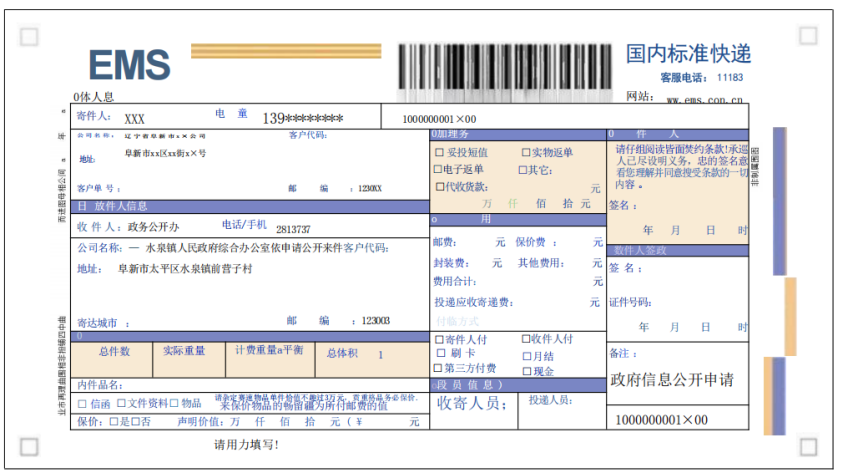Tick the 刷卡 checkbox
Image resolution: width=854 pixels, height=473 pixels.
(441, 353)
